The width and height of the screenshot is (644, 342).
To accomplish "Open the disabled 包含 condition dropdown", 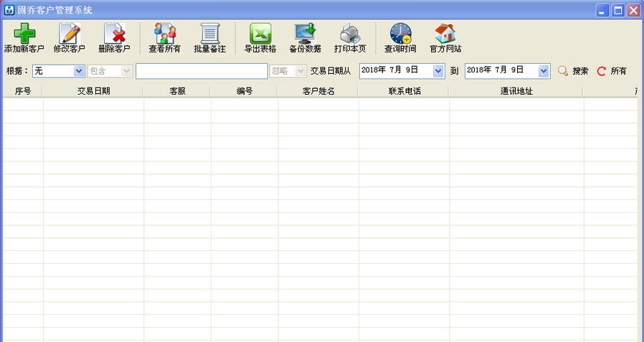I will 126,71.
